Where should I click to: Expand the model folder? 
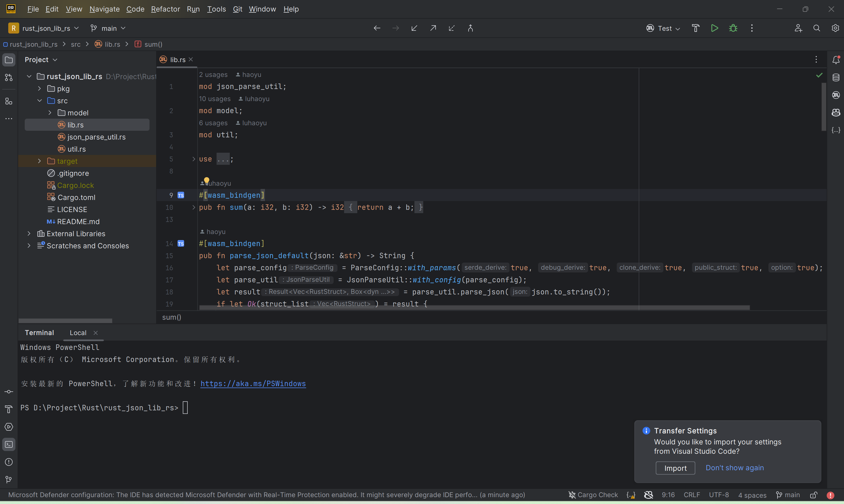tap(50, 113)
